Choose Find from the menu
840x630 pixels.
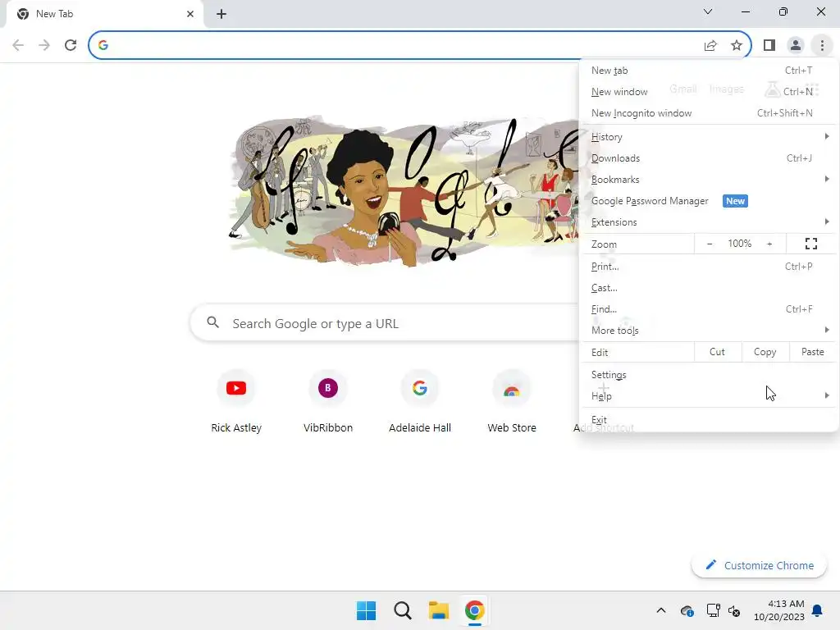coord(708,309)
